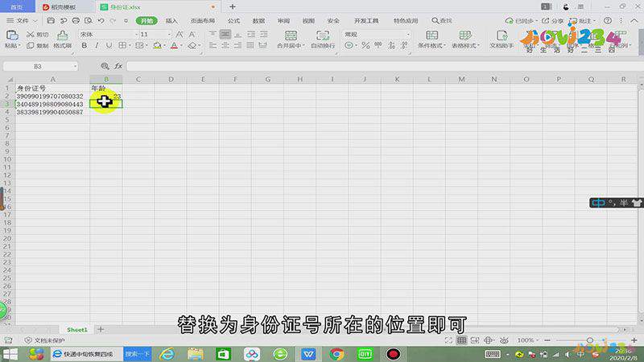
Task: Click the Print icon in quick toolbar
Action: (76, 21)
